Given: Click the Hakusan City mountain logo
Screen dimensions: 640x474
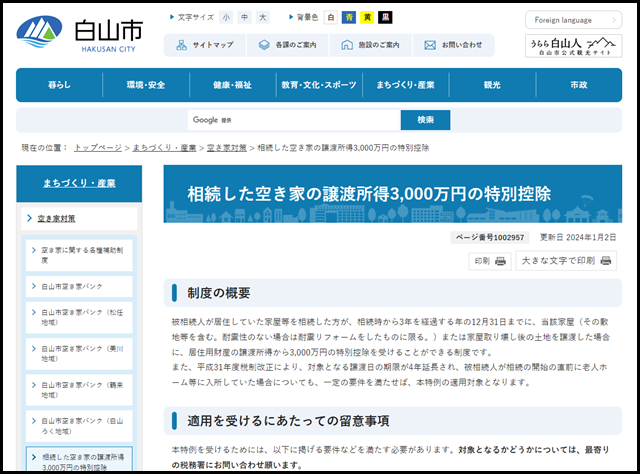Looking at the screenshot, I should pos(39,32).
